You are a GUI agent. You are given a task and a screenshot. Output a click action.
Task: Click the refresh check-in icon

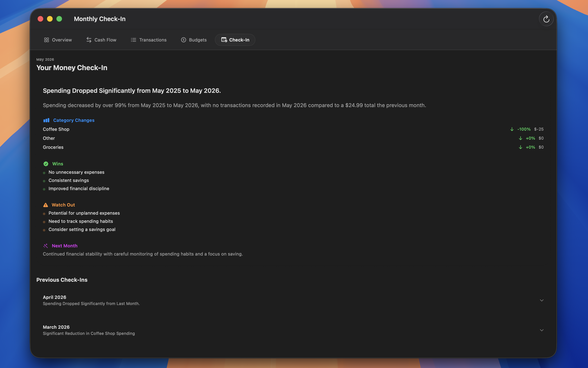point(546,19)
